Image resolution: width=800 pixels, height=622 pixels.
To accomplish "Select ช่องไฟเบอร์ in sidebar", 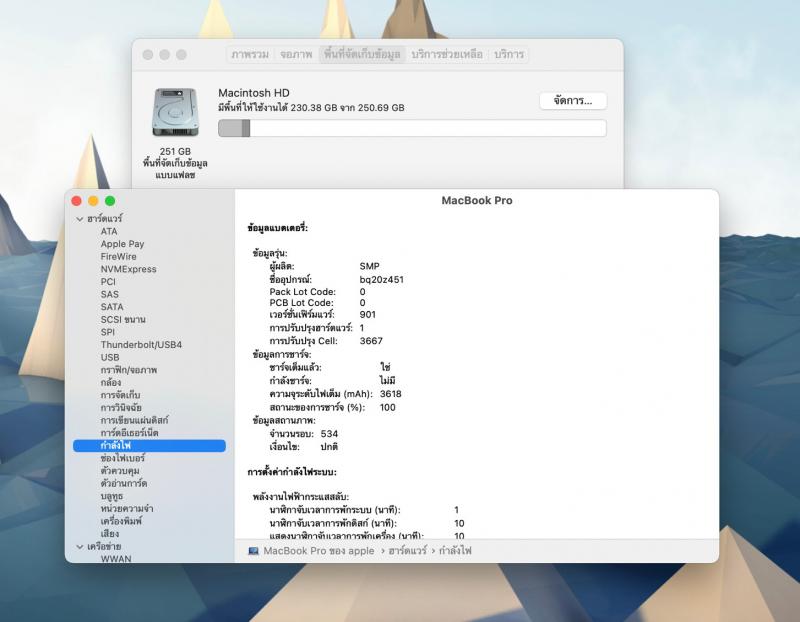I will [123, 458].
